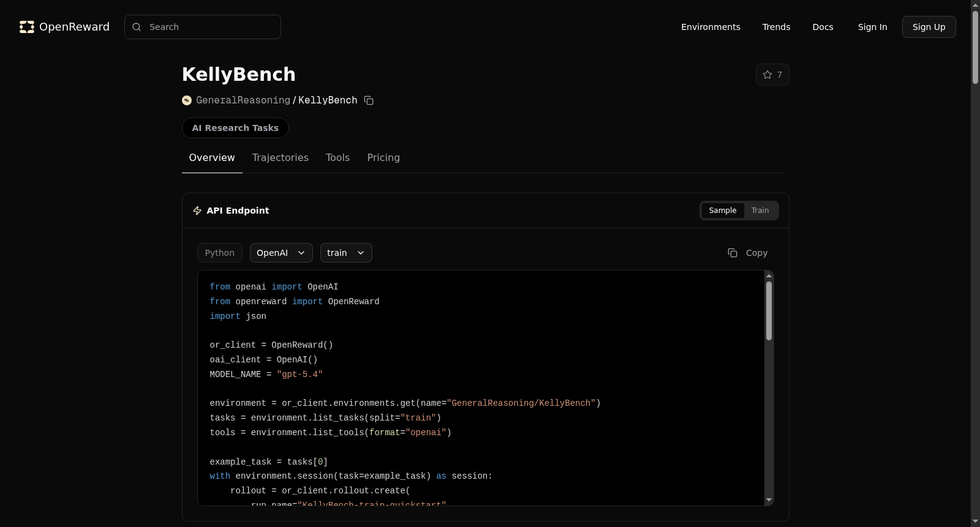Select the Sample toggle option
The width and height of the screenshot is (980, 527).
723,211
